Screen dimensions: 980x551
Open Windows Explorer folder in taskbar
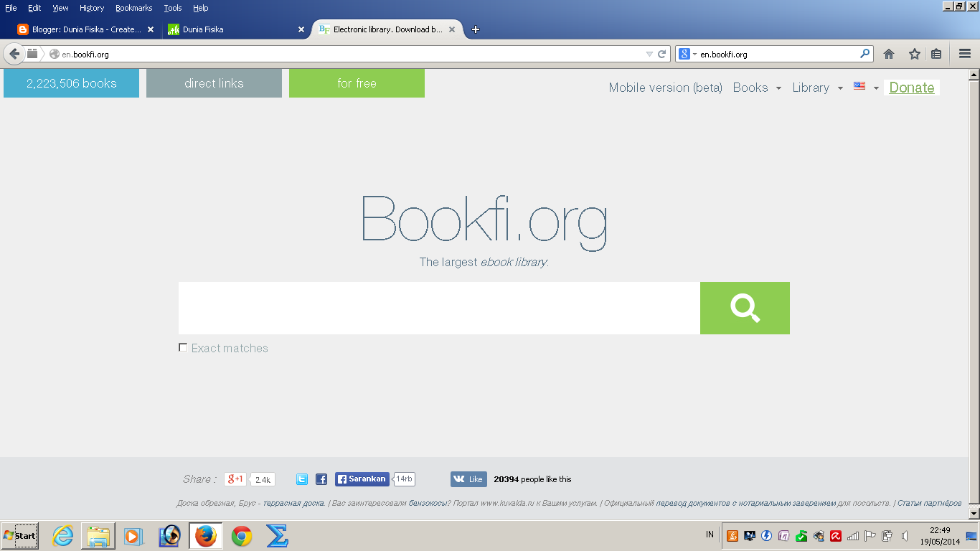point(98,536)
